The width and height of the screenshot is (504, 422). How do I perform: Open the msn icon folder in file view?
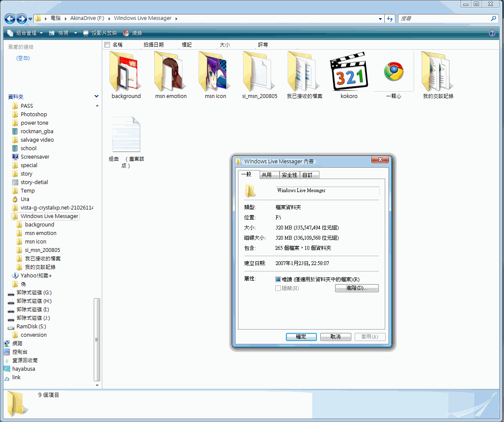pos(215,71)
